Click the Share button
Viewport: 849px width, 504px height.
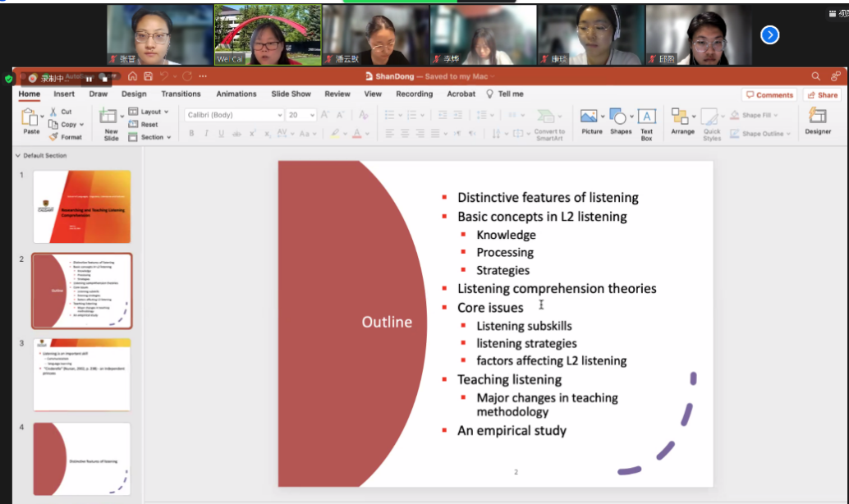822,95
